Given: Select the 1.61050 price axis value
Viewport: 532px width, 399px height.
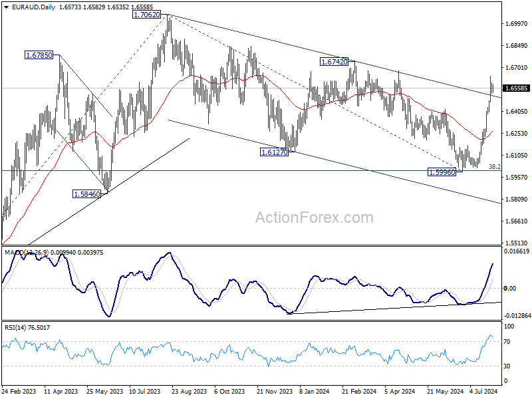Looking at the screenshot, I should 517,156.
